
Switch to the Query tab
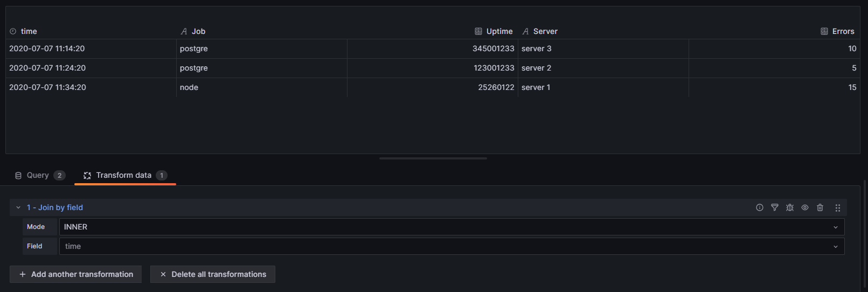(40, 175)
